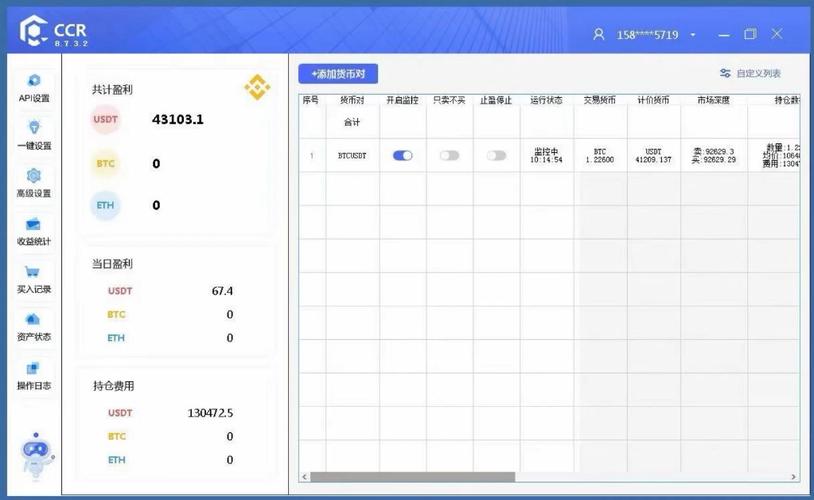Click the horizontal scrollbar thumb
This screenshot has height=500, width=814.
pos(412,477)
